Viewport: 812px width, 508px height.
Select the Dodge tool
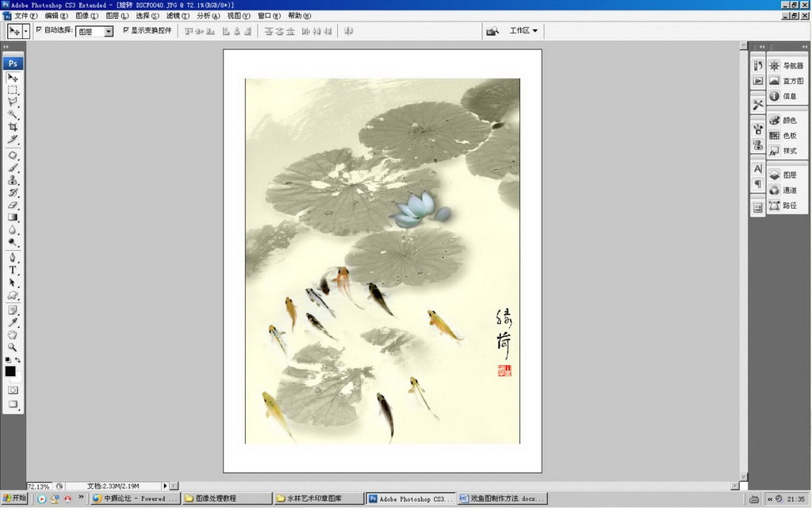click(13, 242)
